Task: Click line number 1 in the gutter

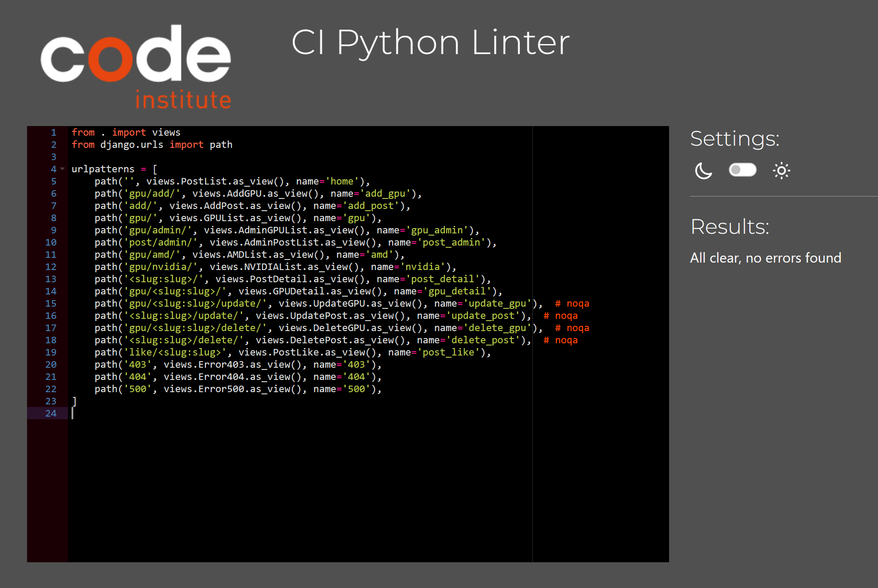Action: pos(53,132)
